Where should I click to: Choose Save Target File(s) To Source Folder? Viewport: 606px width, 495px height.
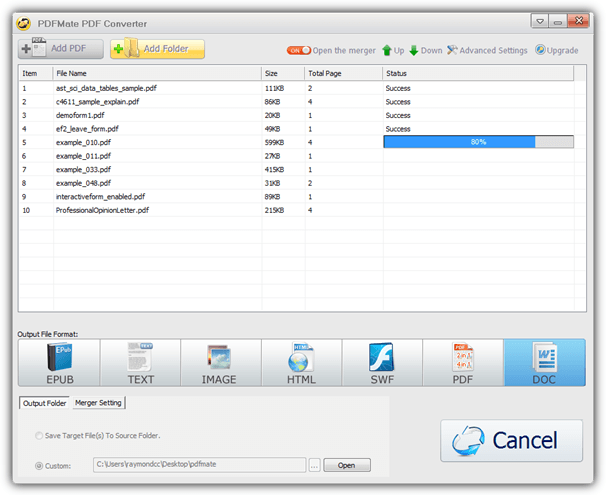pyautogui.click(x=39, y=435)
